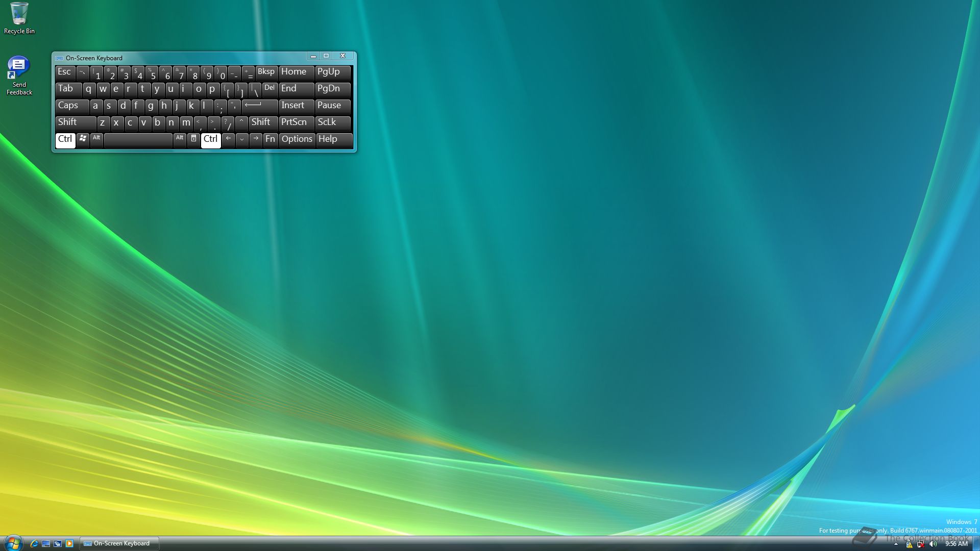
Task: Tap the number 5 key
Action: point(152,73)
